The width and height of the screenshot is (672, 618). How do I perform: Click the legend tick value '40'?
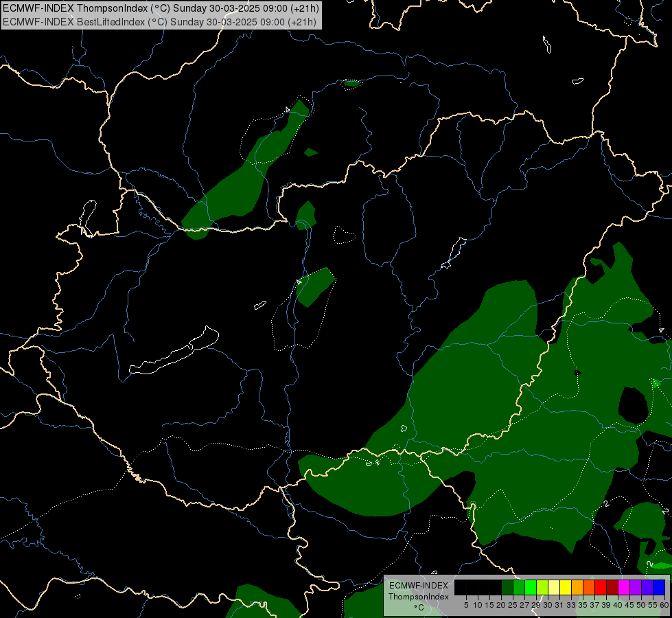coord(618,605)
